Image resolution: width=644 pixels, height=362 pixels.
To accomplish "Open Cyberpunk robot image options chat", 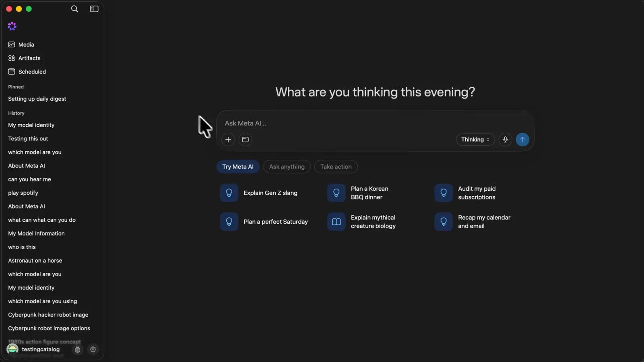I will click(49, 329).
